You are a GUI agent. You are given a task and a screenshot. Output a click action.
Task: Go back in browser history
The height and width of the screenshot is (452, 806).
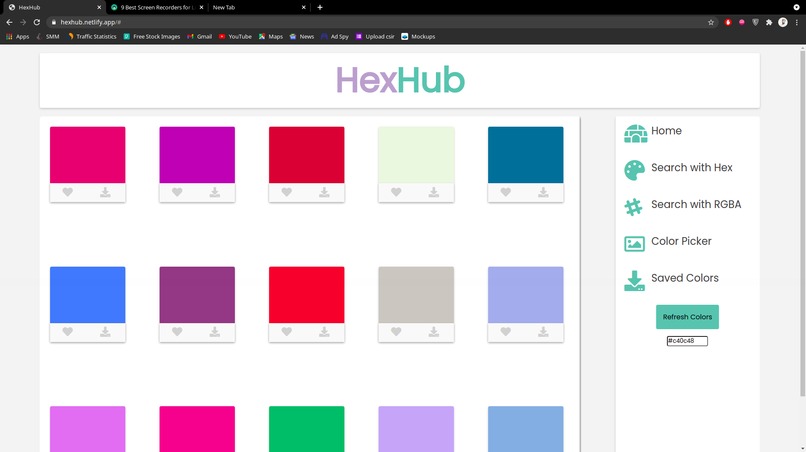[x=9, y=22]
